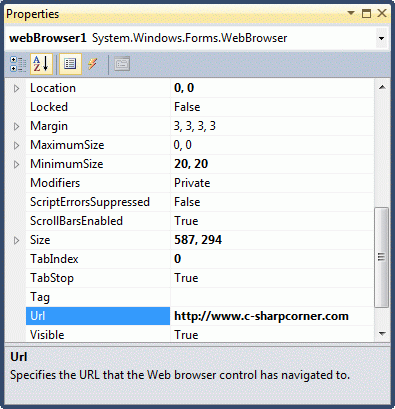Click the empty Tag value field
This screenshot has width=395, height=409.
(x=272, y=297)
